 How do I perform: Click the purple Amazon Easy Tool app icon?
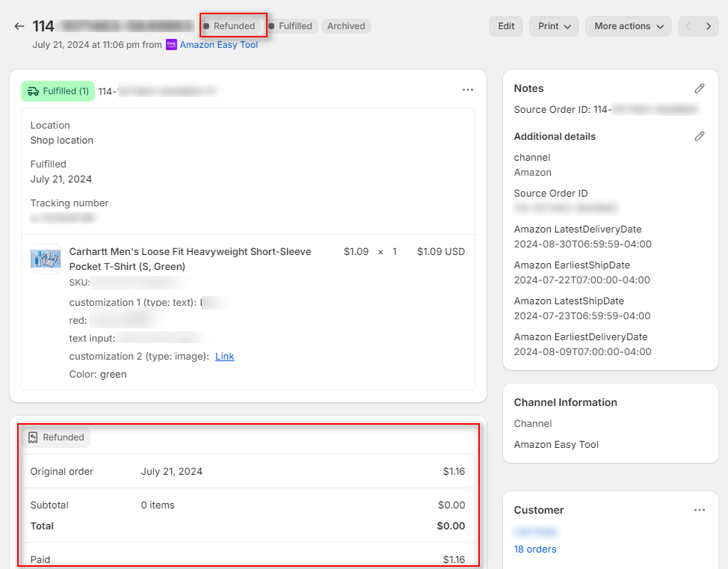pyautogui.click(x=173, y=45)
